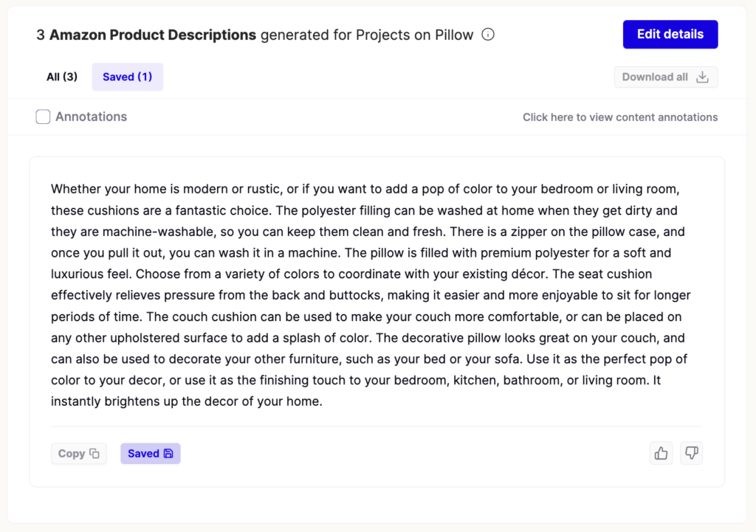Click the Copy button

78,454
